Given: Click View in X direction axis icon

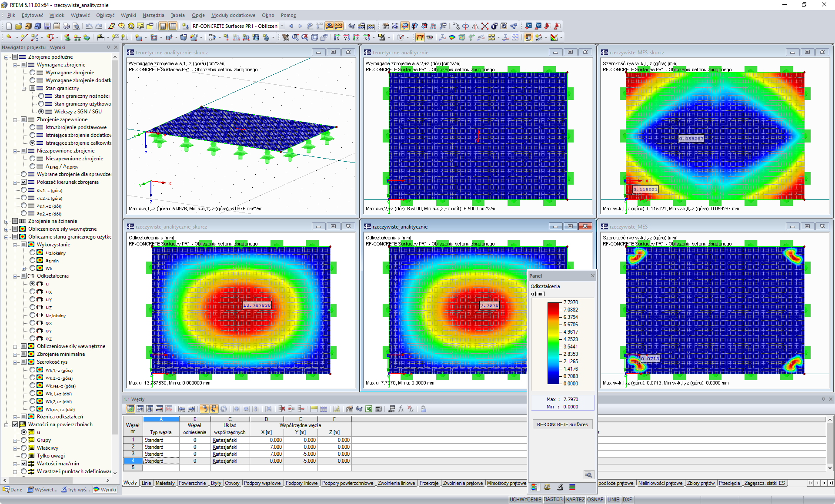Looking at the screenshot, I should (x=337, y=37).
